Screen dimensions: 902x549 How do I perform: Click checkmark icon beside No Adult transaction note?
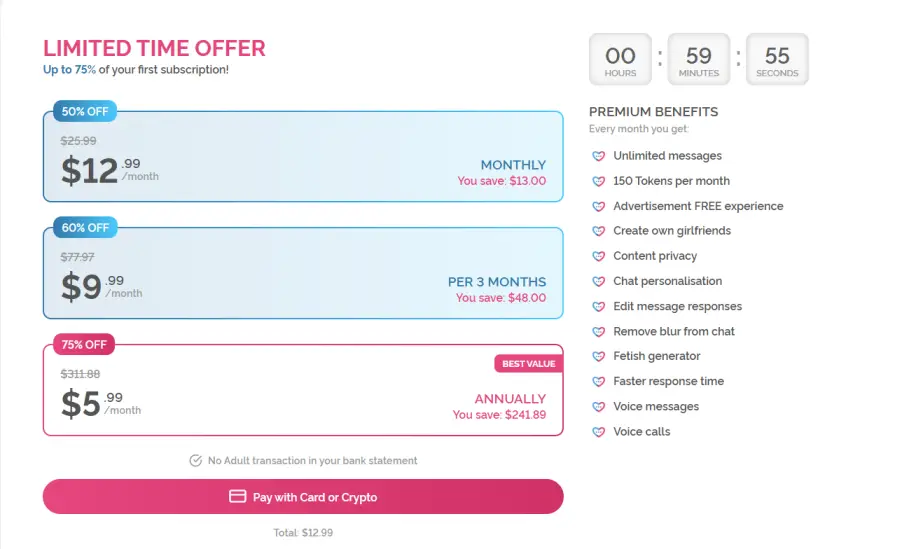click(x=196, y=460)
